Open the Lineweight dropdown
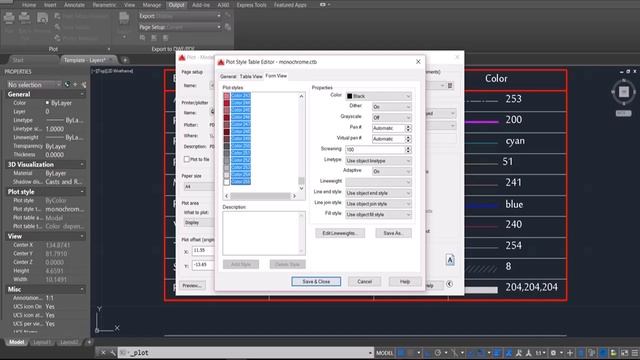Image resolution: width=640 pixels, height=360 pixels. (x=378, y=182)
